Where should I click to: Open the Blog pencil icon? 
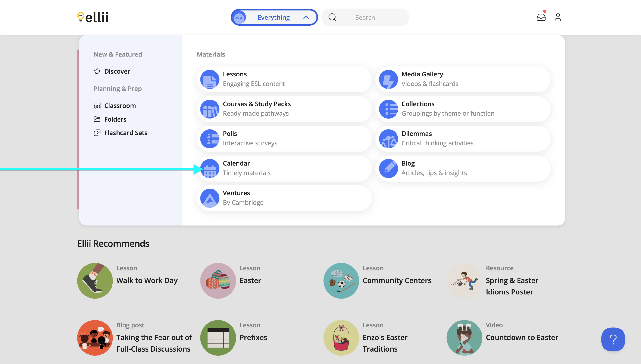(388, 169)
